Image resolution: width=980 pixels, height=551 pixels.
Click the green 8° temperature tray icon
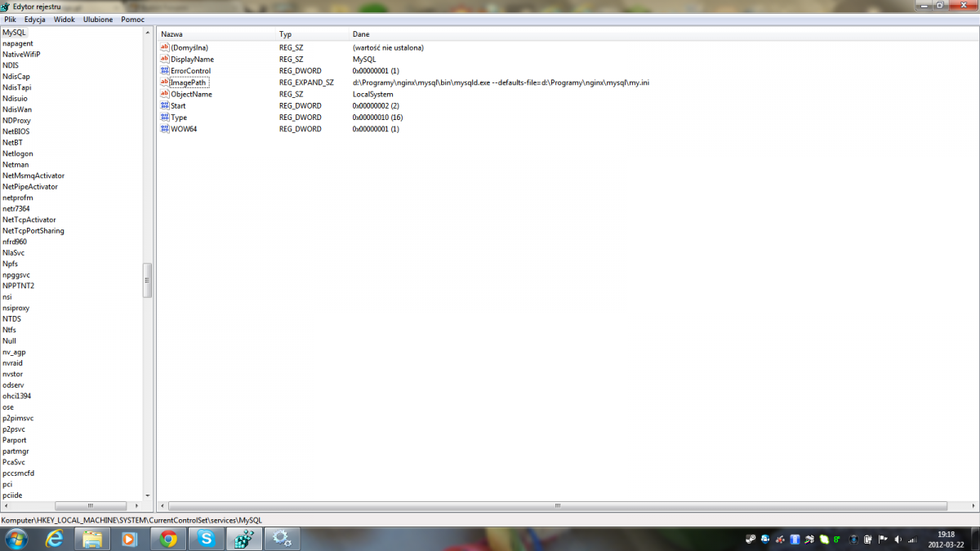836,539
